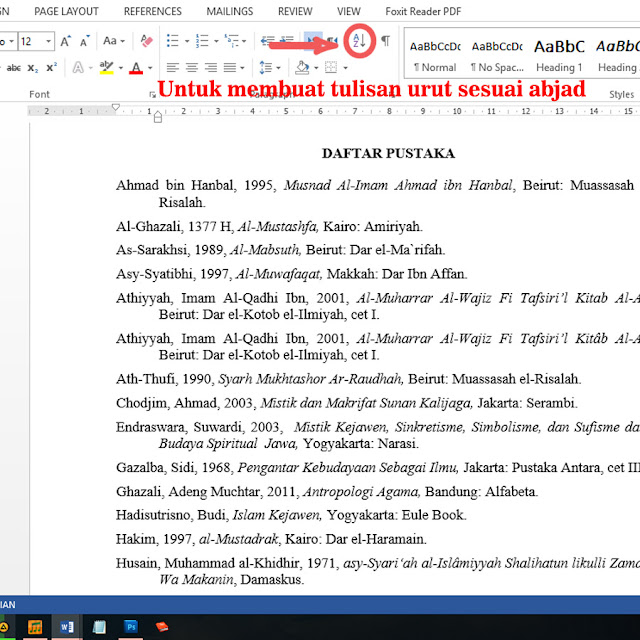
Task: Apply the Heading 2 style
Action: pyautogui.click(x=617, y=56)
